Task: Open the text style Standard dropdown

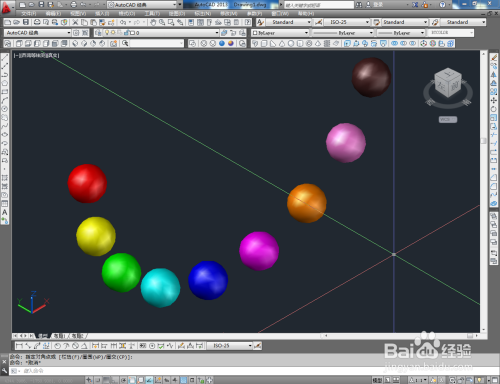Action: [x=288, y=22]
